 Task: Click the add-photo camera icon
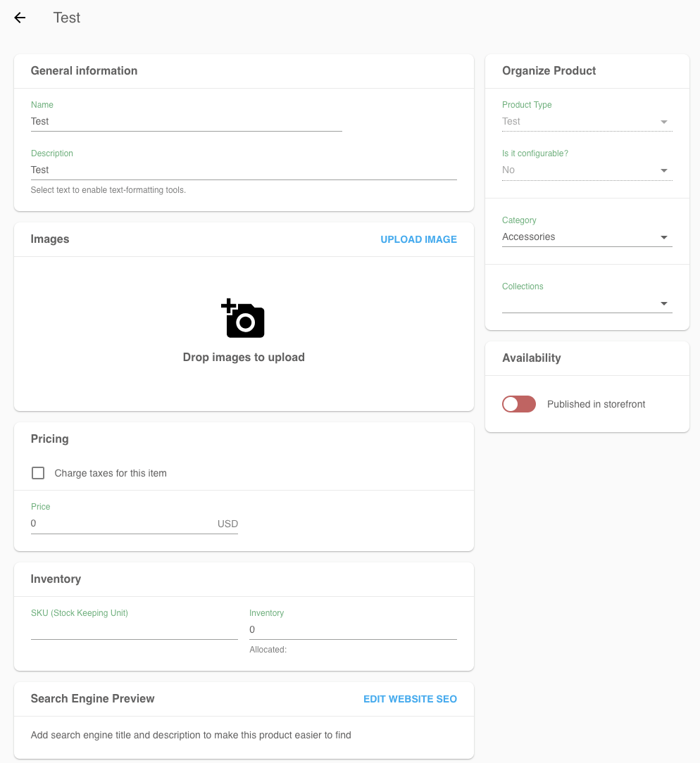tap(243, 318)
